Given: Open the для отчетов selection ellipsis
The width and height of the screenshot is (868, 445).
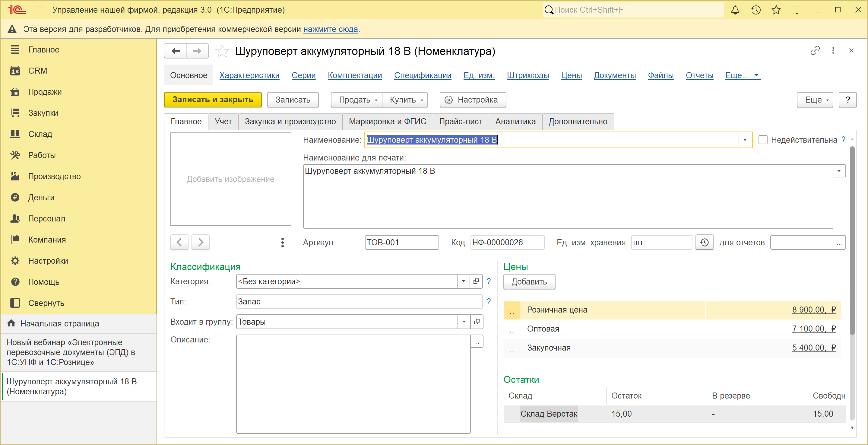Looking at the screenshot, I should tap(839, 243).
